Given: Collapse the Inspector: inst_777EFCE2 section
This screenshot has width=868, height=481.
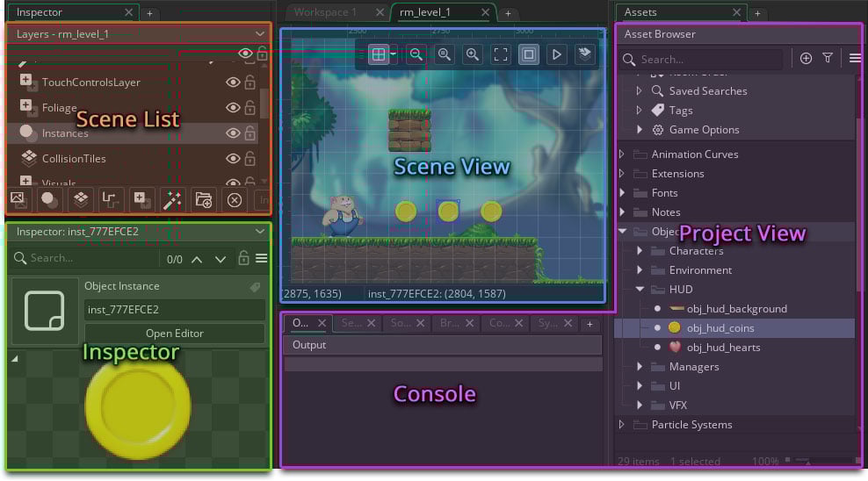Looking at the screenshot, I should [x=260, y=231].
